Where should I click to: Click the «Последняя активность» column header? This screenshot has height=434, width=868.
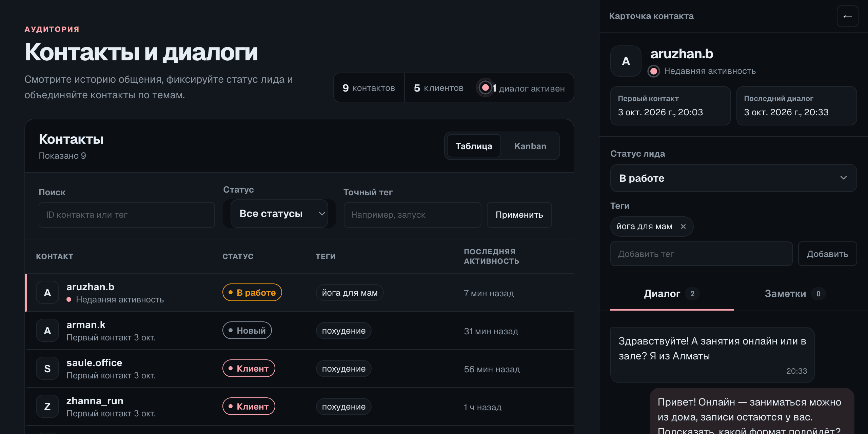(491, 256)
